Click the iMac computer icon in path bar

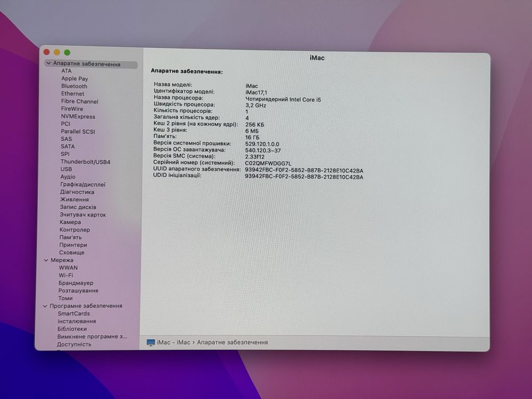[151, 342]
